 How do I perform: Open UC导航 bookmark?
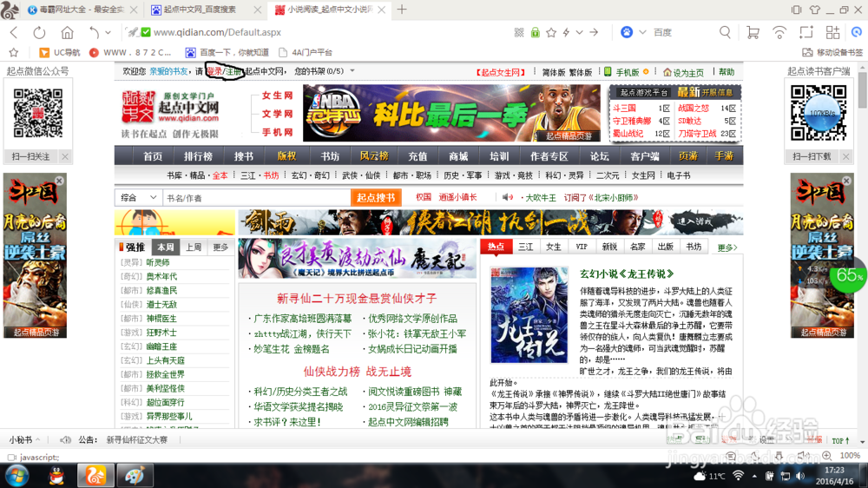click(x=59, y=53)
